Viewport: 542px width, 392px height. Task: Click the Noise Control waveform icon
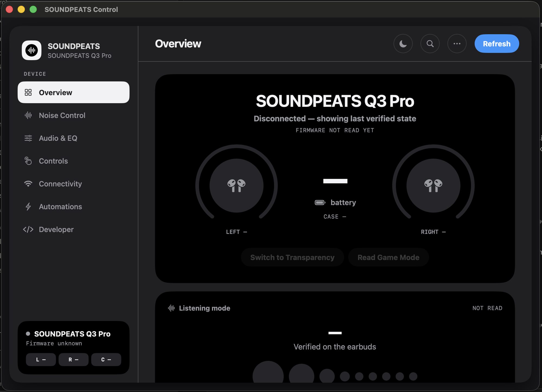(28, 115)
